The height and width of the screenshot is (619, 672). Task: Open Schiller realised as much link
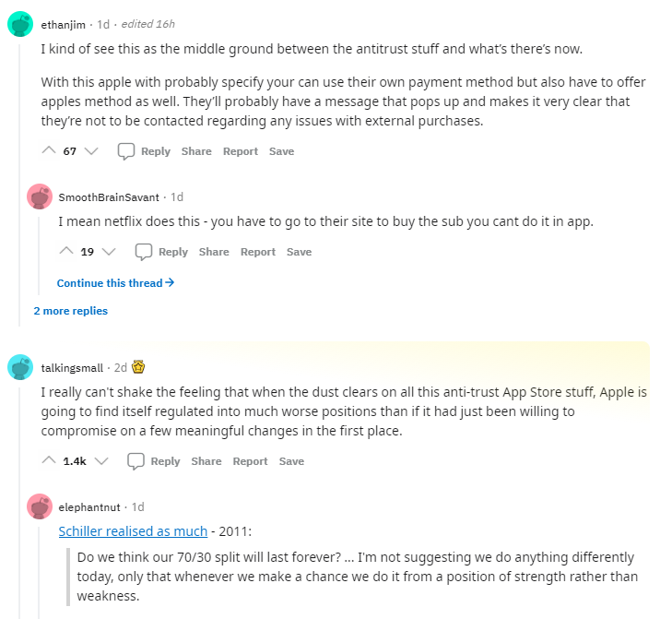(133, 531)
